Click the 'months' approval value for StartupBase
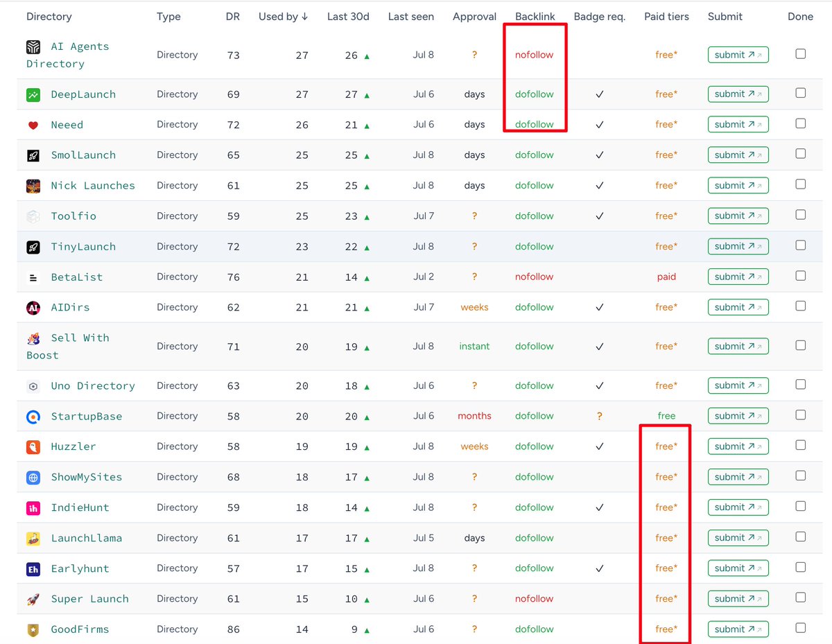Image resolution: width=832 pixels, height=644 pixels. (x=474, y=416)
